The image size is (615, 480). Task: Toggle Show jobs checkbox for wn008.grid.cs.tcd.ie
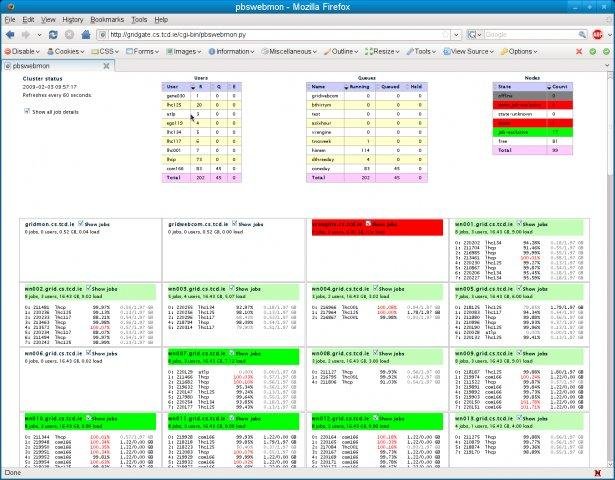tap(375, 353)
